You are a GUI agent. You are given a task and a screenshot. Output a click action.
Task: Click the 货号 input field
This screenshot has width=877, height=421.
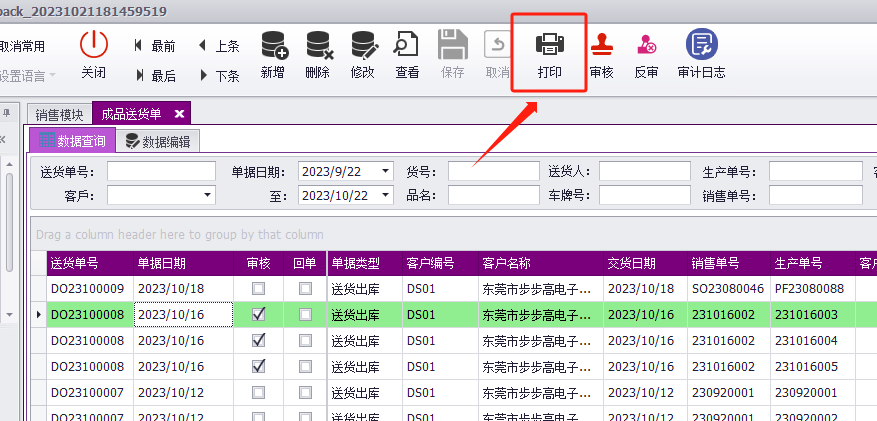pyautogui.click(x=494, y=172)
